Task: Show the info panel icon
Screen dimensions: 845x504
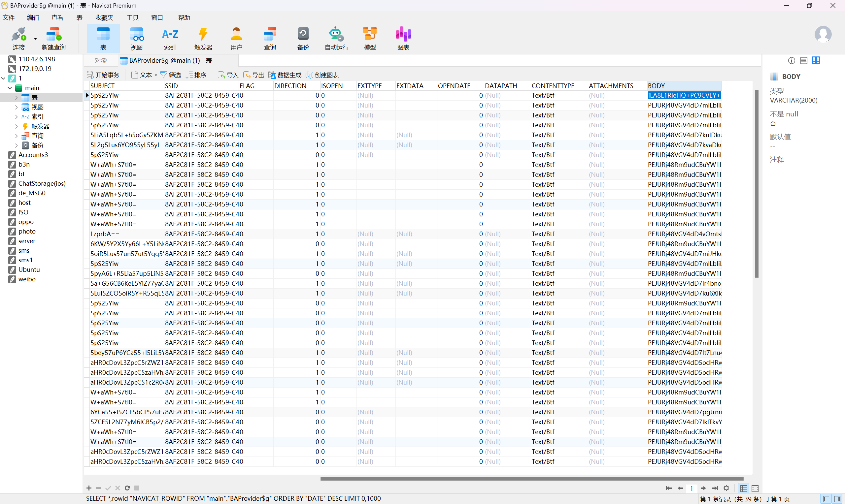Action: 792,60
